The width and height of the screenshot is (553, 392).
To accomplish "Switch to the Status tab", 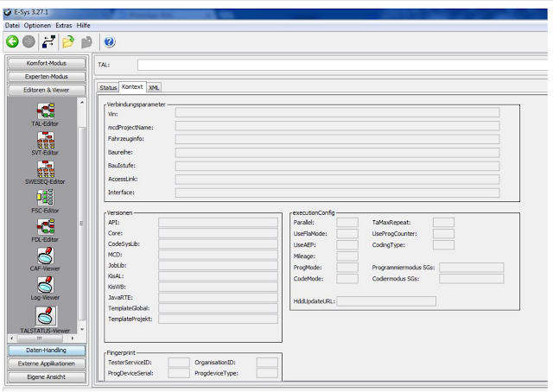I will pyautogui.click(x=108, y=87).
